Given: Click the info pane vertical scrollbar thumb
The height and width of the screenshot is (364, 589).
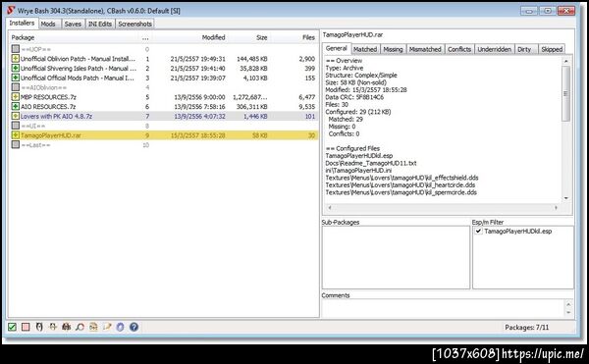Looking at the screenshot, I should (565, 93).
